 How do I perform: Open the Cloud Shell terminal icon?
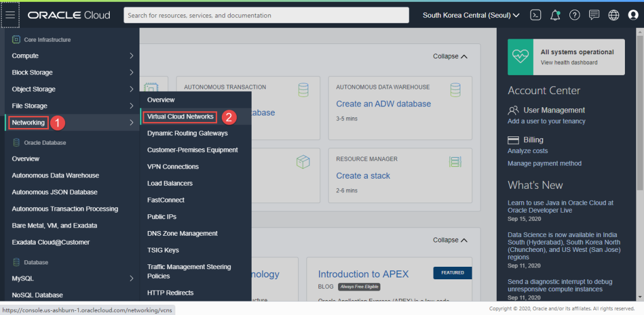click(x=535, y=15)
